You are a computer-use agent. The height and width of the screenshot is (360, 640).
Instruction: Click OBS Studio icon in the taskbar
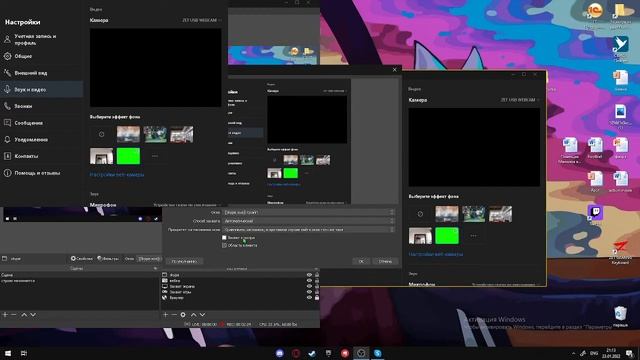[361, 353]
